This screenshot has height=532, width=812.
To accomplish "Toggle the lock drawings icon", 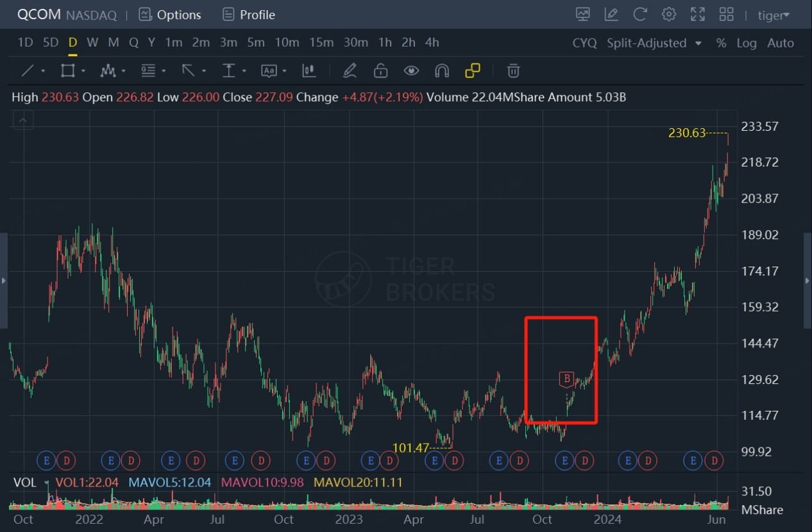I will pos(381,71).
